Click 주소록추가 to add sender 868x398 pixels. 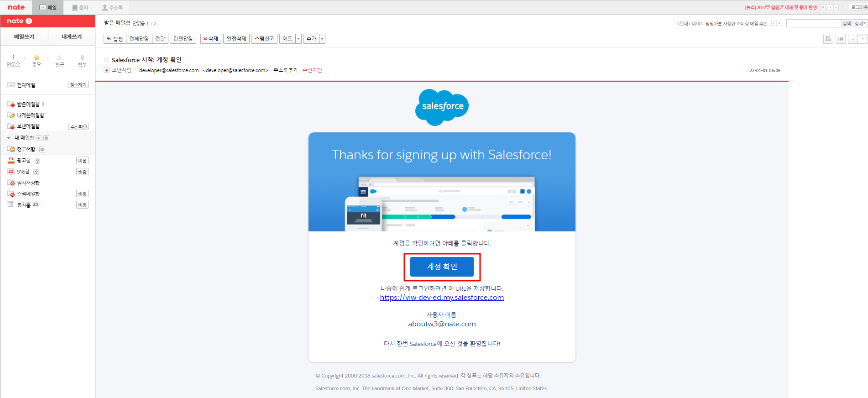coord(286,70)
